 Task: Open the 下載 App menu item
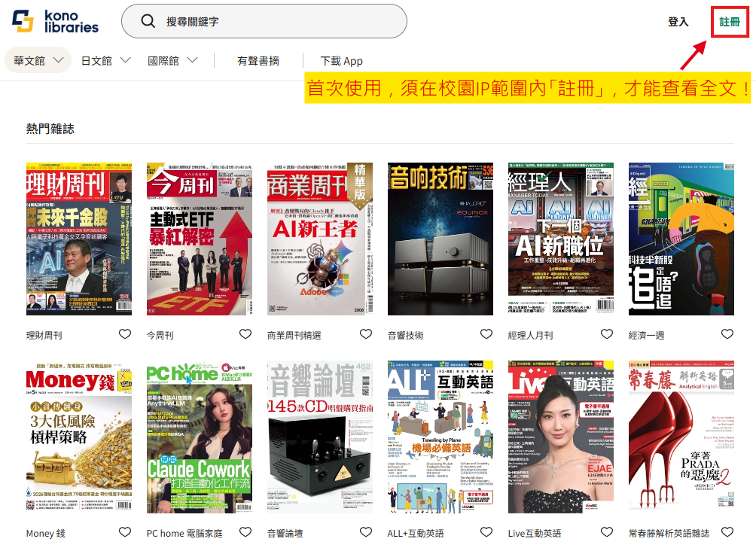tap(341, 61)
